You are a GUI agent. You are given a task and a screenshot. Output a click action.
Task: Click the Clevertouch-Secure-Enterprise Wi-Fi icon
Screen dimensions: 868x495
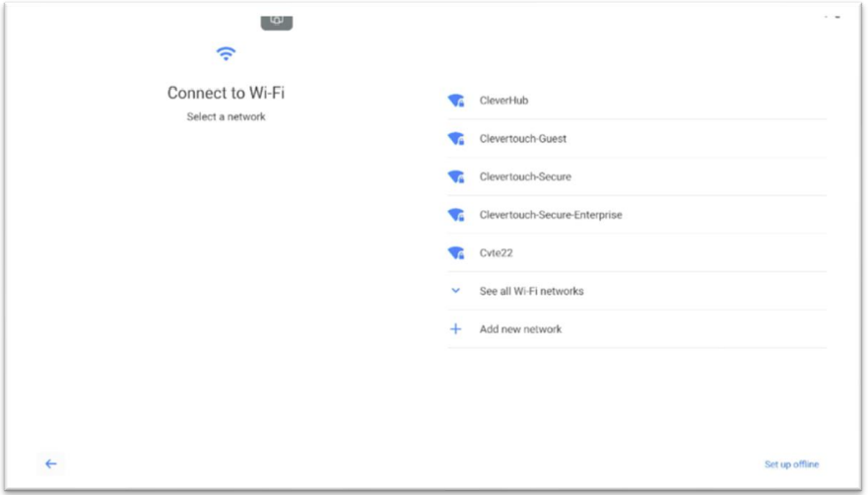(x=456, y=215)
